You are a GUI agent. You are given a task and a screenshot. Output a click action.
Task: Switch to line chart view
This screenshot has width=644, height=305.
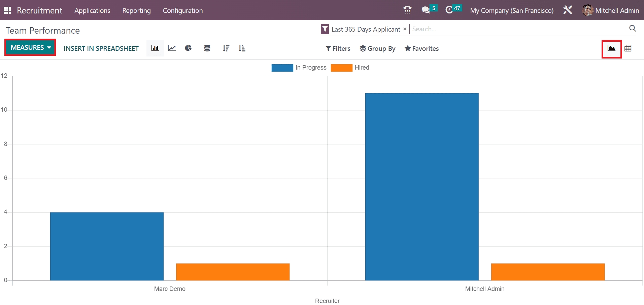coord(172,48)
